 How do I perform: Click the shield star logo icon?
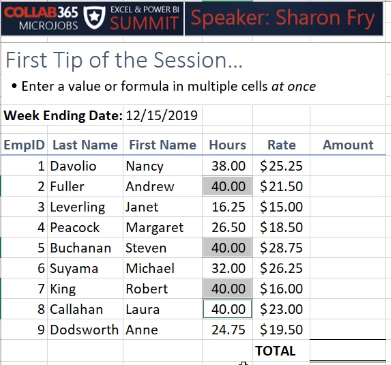pos(94,17)
